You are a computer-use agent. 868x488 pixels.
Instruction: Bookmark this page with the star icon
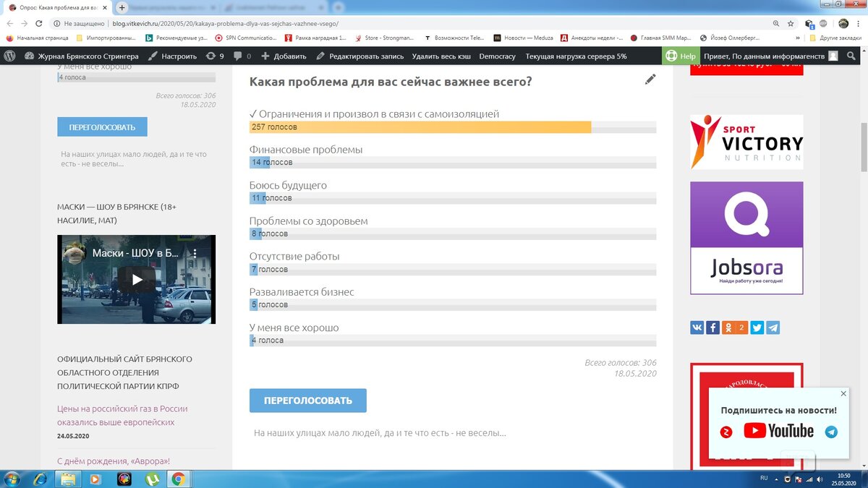pyautogui.click(x=791, y=23)
